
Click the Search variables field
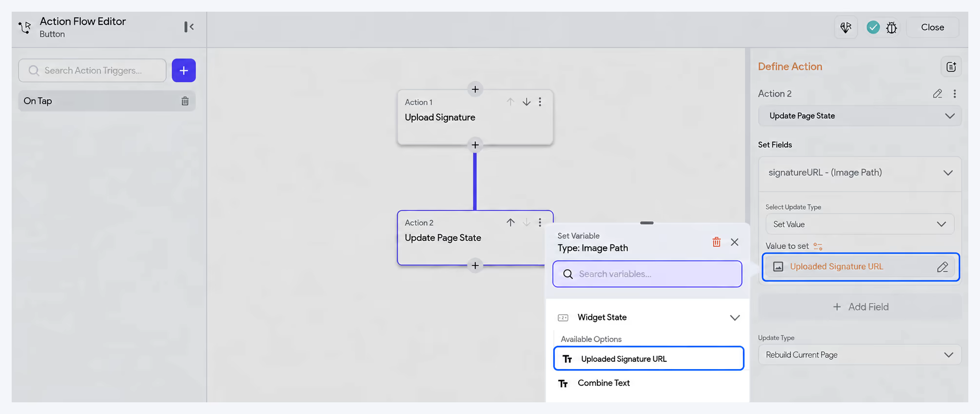point(647,274)
